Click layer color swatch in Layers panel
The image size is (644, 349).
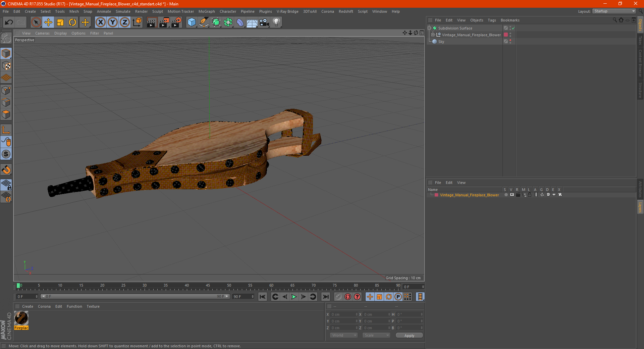436,195
